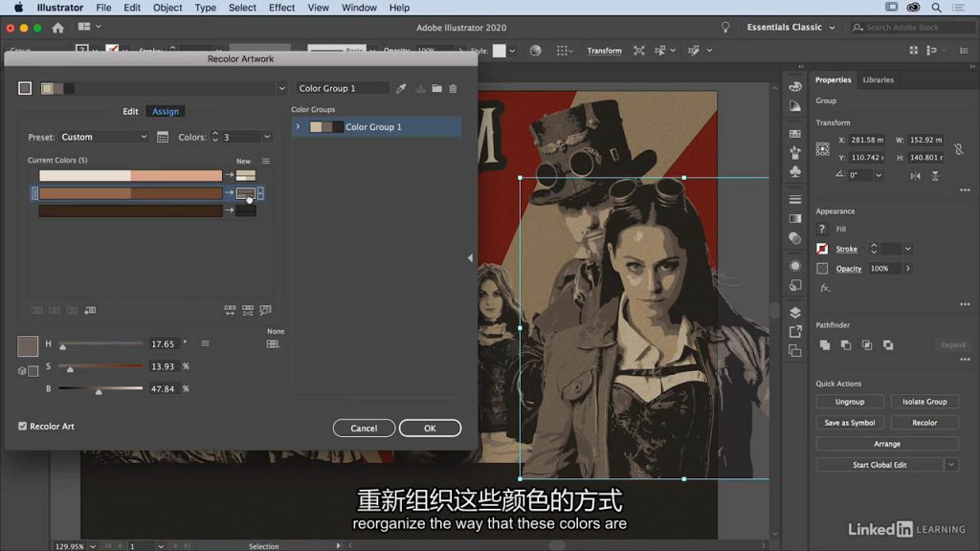Open the Brushes panel icon

click(795, 152)
